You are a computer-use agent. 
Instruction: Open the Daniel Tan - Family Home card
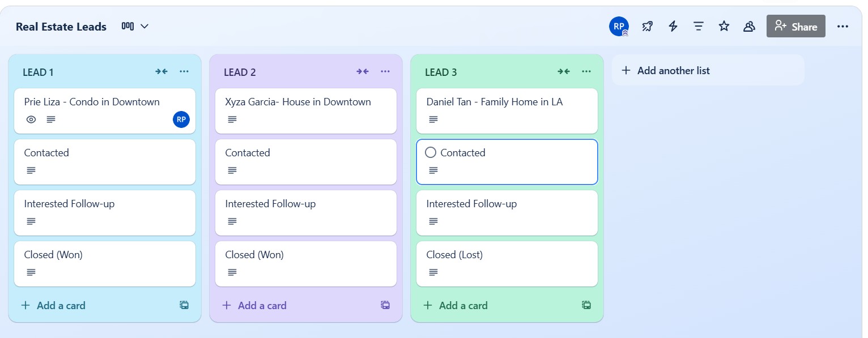[x=494, y=102]
